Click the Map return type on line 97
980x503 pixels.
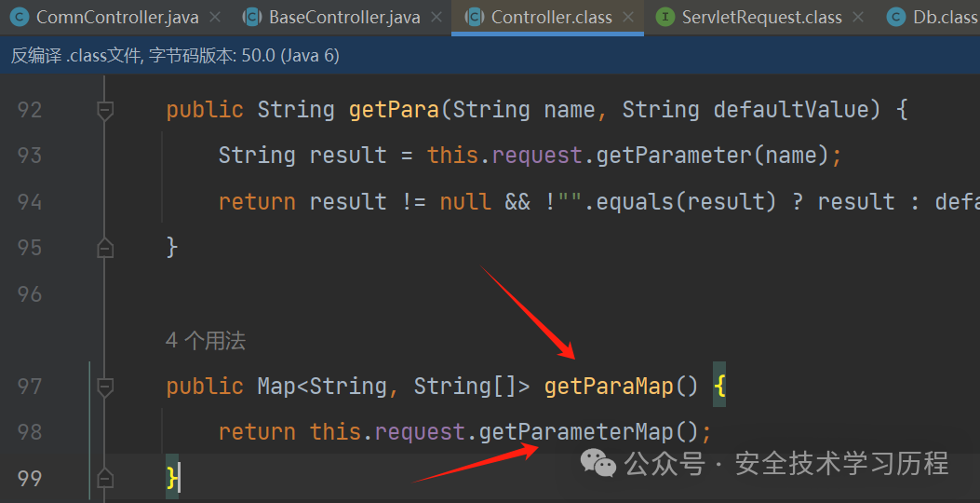[276, 386]
